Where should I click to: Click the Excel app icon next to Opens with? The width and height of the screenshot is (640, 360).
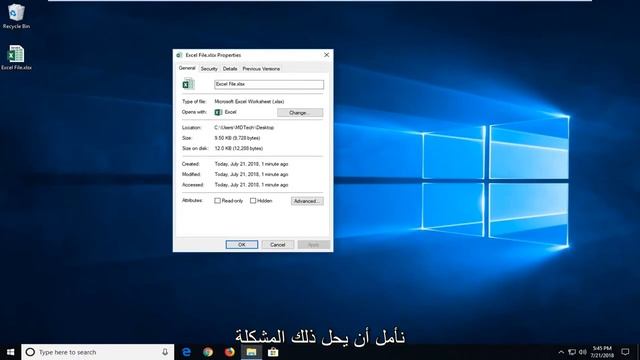218,112
